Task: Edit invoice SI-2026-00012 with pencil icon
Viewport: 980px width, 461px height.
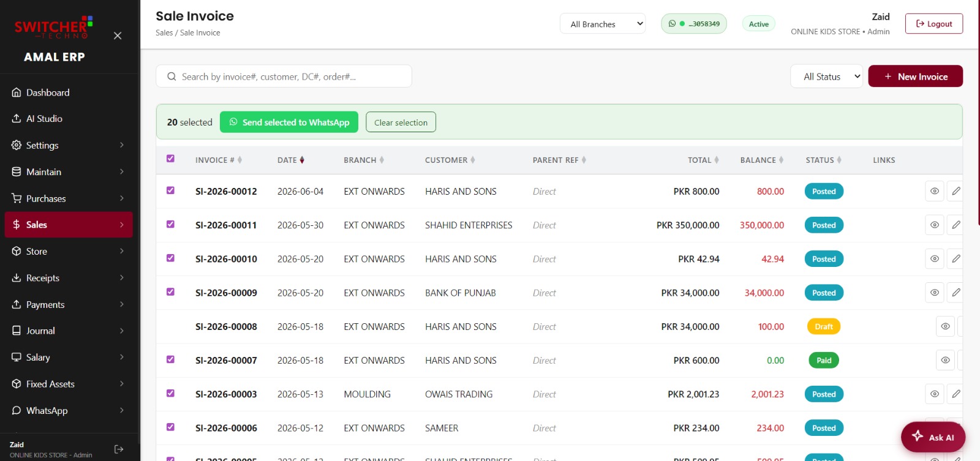Action: (956, 191)
